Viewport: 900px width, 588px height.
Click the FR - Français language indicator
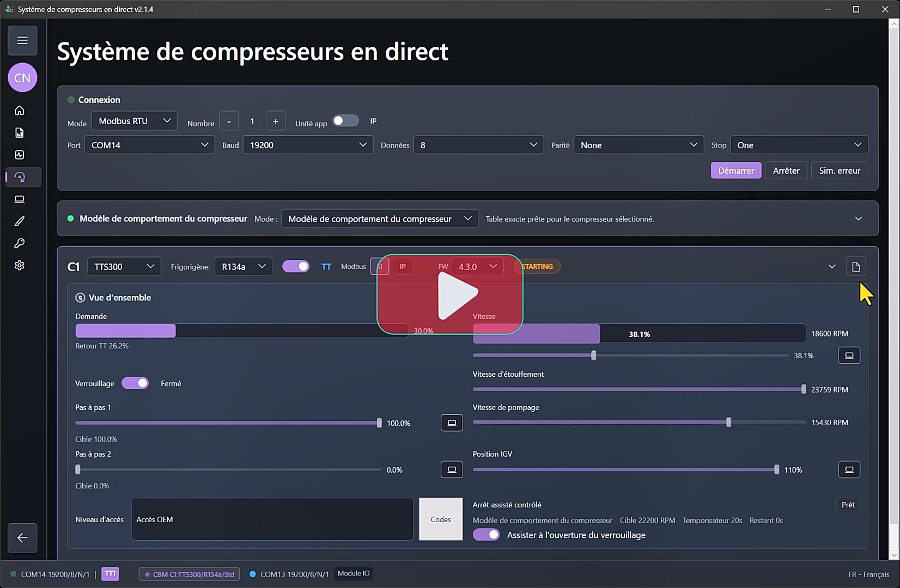[868, 574]
